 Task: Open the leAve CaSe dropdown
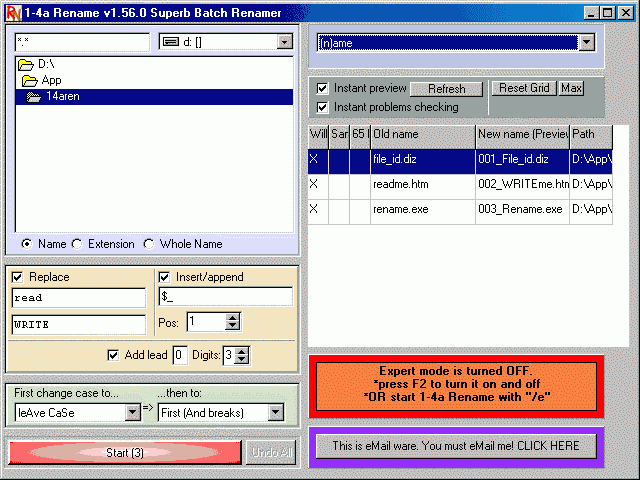tap(133, 413)
